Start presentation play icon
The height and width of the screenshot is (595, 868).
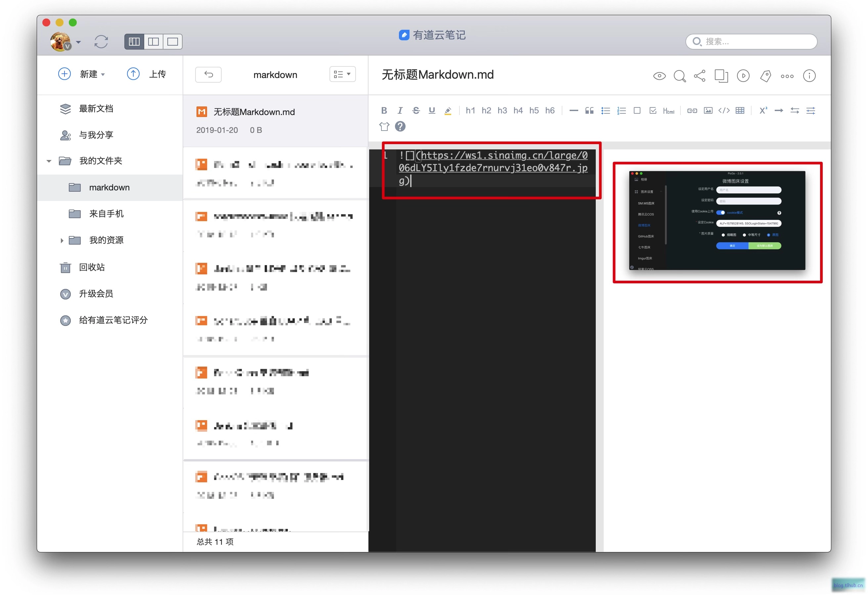(x=744, y=76)
